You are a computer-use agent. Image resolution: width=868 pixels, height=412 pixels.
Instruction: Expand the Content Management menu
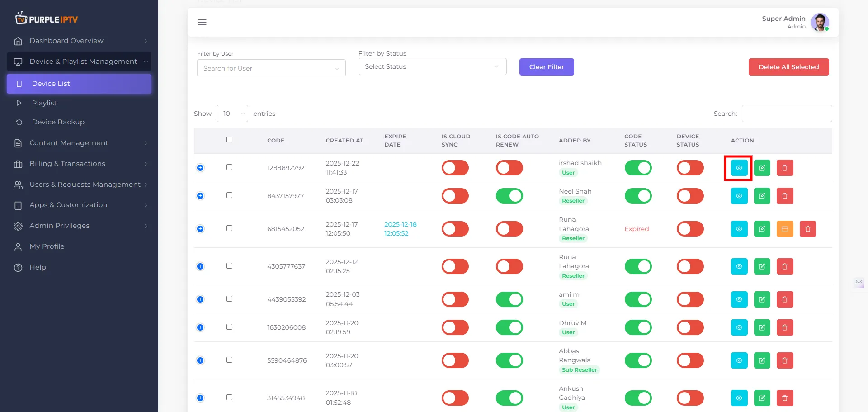79,143
